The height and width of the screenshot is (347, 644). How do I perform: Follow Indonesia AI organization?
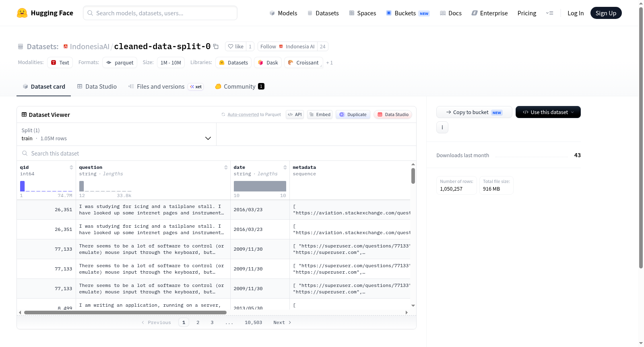[287, 46]
